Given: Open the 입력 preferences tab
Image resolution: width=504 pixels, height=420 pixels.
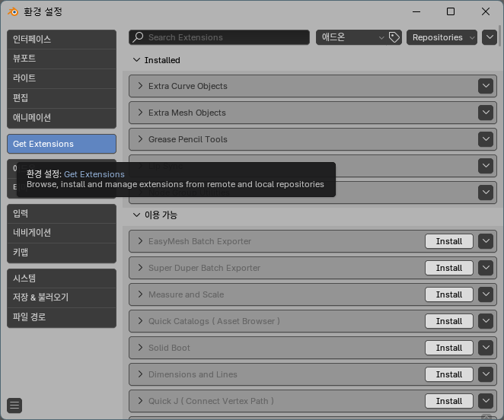Looking at the screenshot, I should (62, 213).
